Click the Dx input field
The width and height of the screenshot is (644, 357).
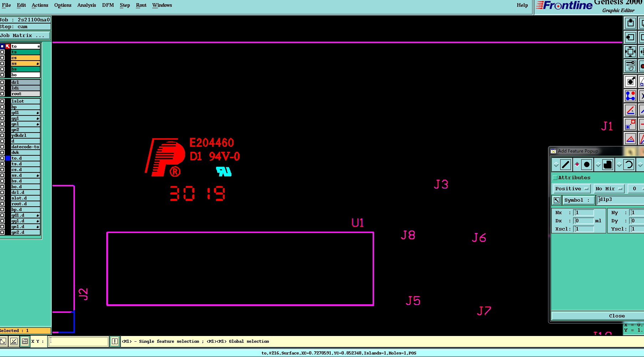tap(584, 221)
